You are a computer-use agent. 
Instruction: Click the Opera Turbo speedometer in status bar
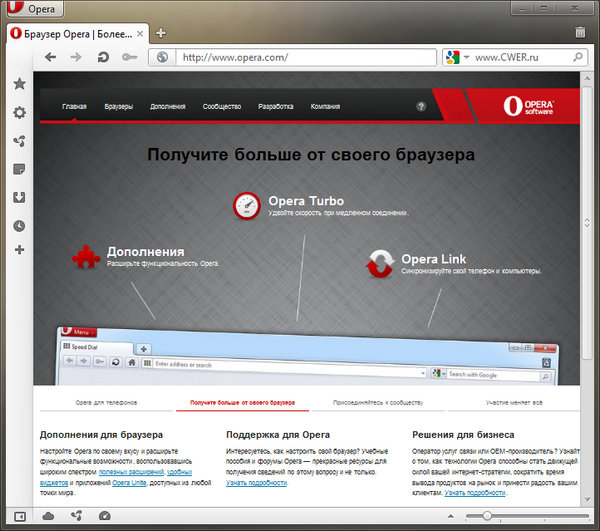click(105, 516)
